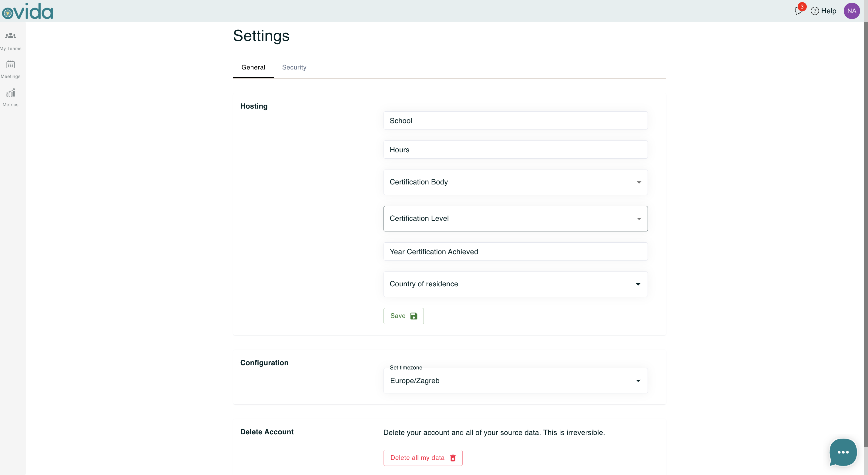Open notifications with red badge

point(798,11)
